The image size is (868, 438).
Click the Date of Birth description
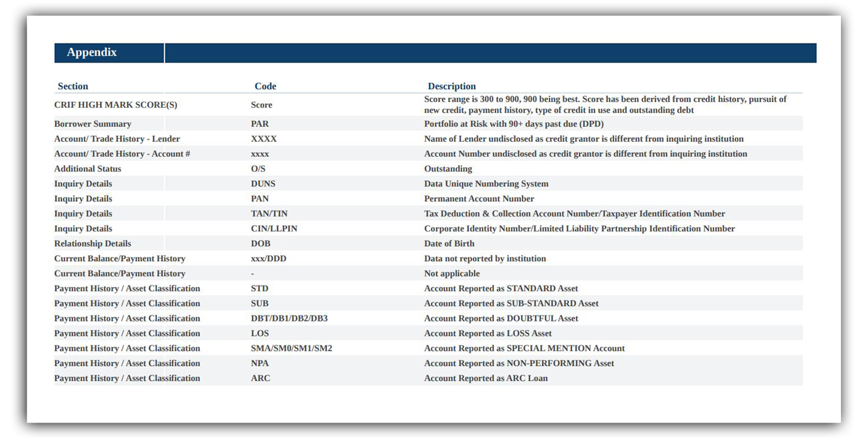coord(449,244)
